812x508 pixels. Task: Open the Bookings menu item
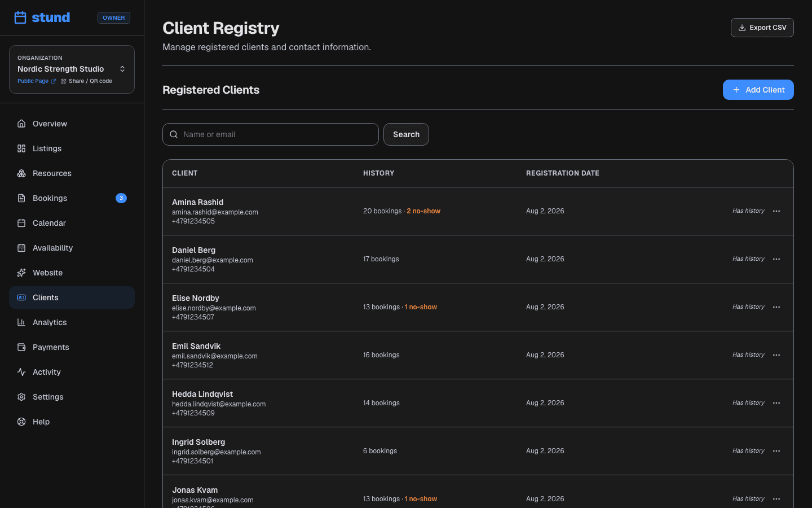(72, 198)
